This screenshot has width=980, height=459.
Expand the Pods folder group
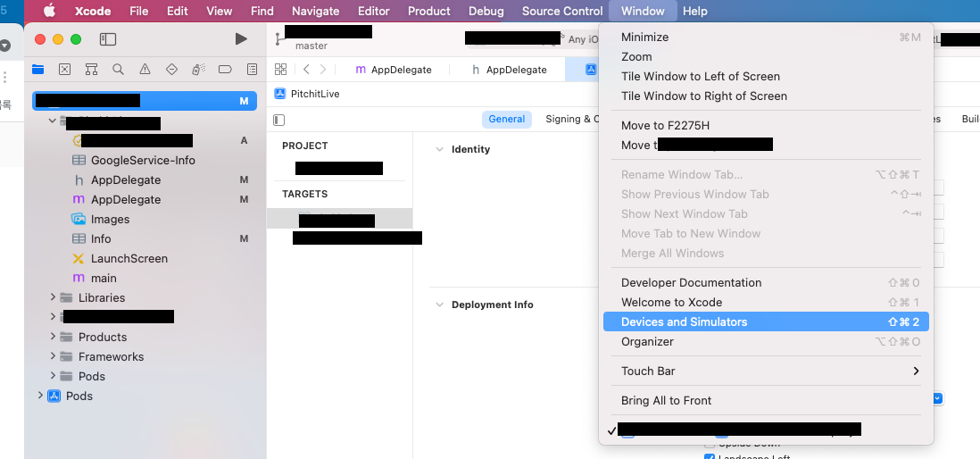(x=54, y=376)
